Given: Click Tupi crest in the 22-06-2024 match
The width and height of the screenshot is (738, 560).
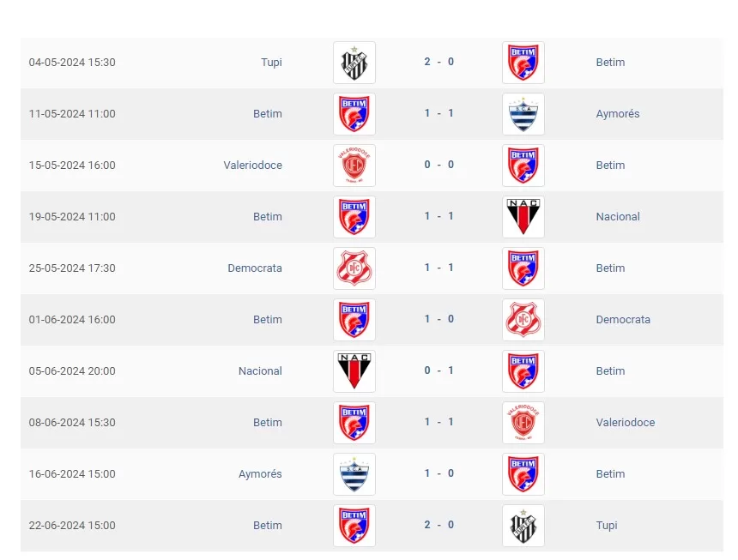Looking at the screenshot, I should 523,526.
